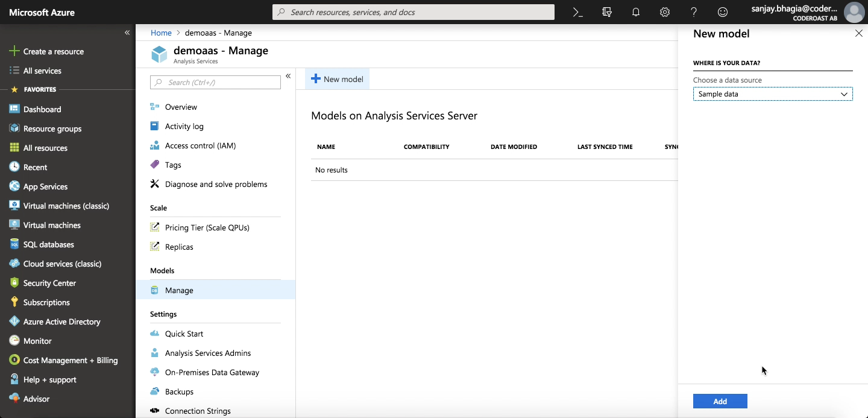Click the Monitor gauge icon
The height and width of the screenshot is (418, 868).
[x=14, y=341]
